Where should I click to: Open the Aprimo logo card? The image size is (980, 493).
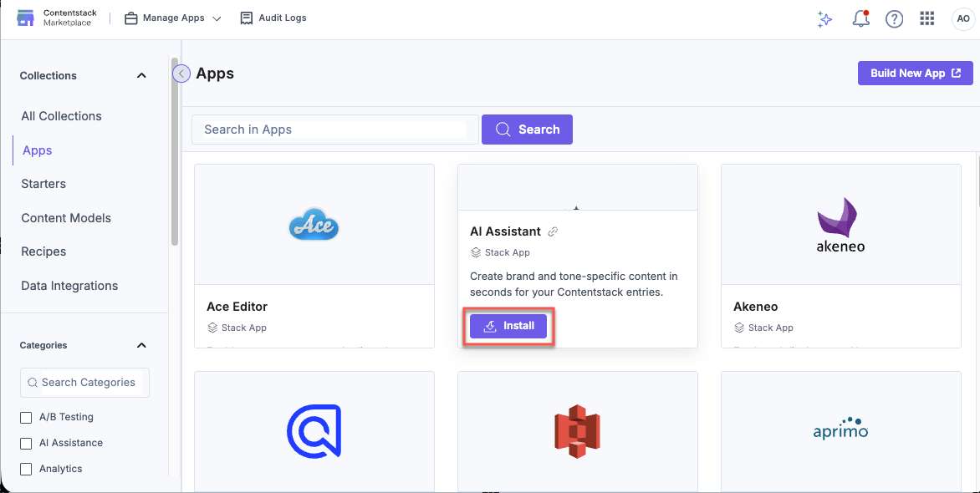click(x=840, y=429)
